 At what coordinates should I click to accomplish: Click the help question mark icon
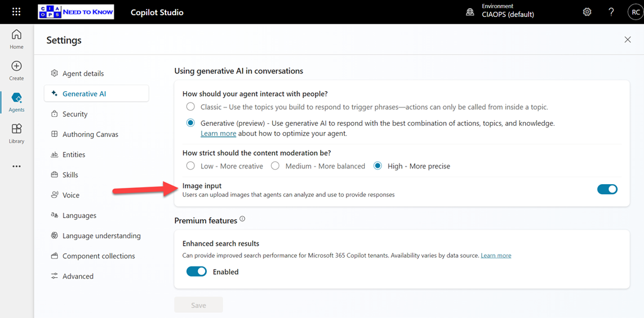tap(611, 12)
